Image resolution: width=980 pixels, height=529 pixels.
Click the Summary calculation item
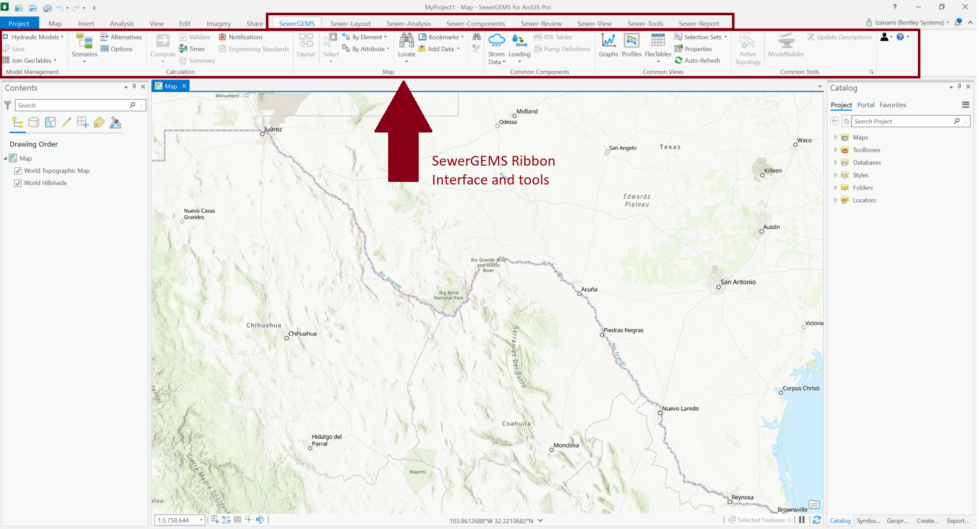coord(197,61)
